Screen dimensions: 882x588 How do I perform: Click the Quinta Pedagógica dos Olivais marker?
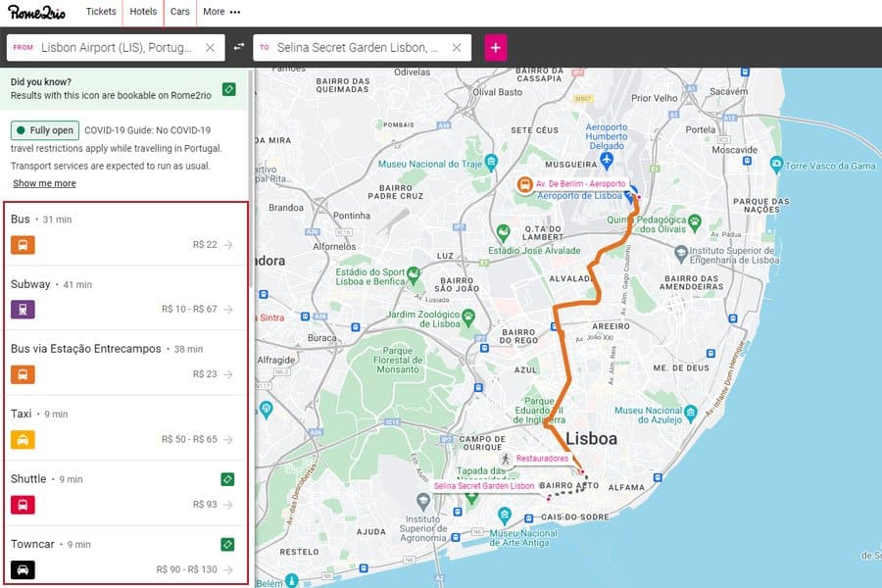tap(694, 221)
